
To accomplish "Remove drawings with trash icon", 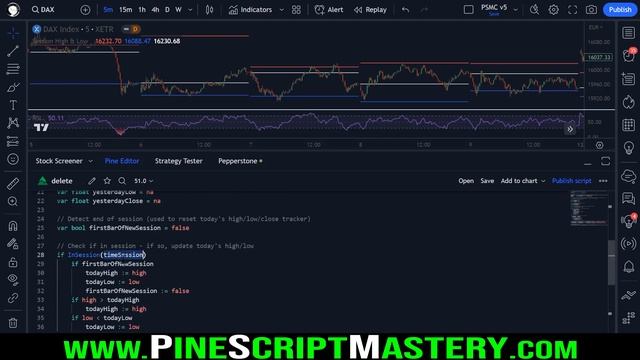I will pos(13,323).
